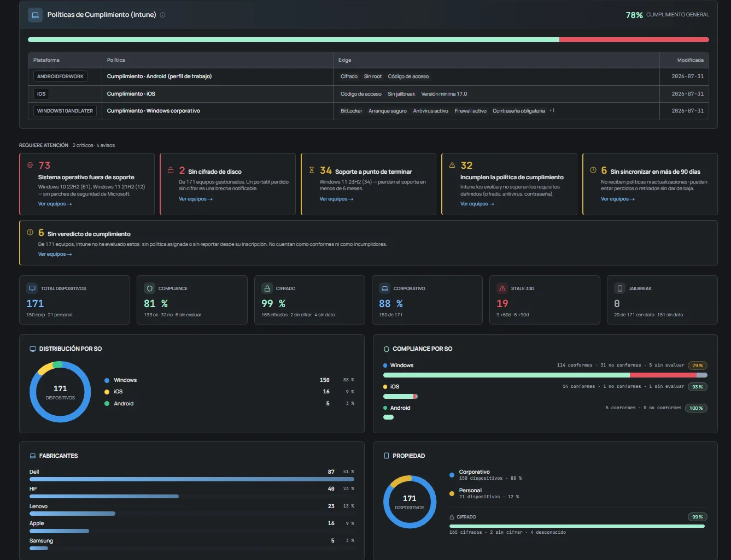Click the laptop icon beside Fabricantes heading
The height and width of the screenshot is (560, 731).
click(x=33, y=456)
